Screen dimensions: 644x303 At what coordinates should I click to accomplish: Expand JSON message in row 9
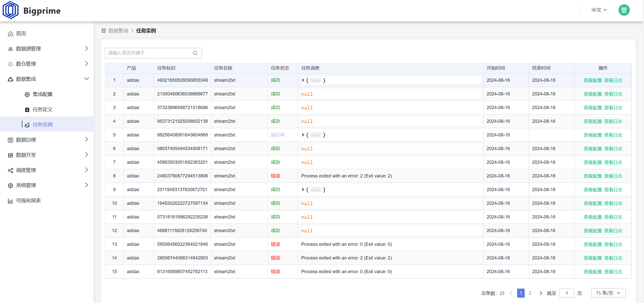click(x=303, y=190)
